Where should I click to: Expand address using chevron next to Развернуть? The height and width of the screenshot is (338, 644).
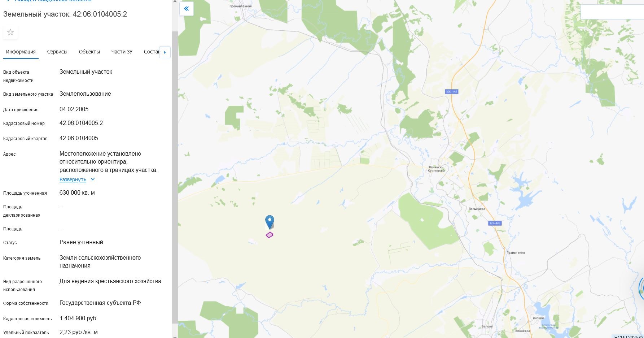click(93, 179)
